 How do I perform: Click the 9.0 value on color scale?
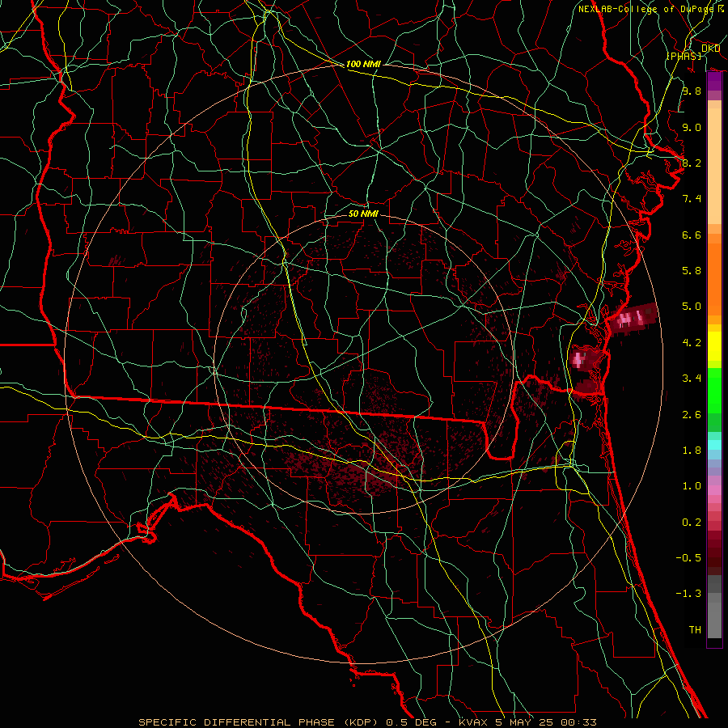(692, 127)
